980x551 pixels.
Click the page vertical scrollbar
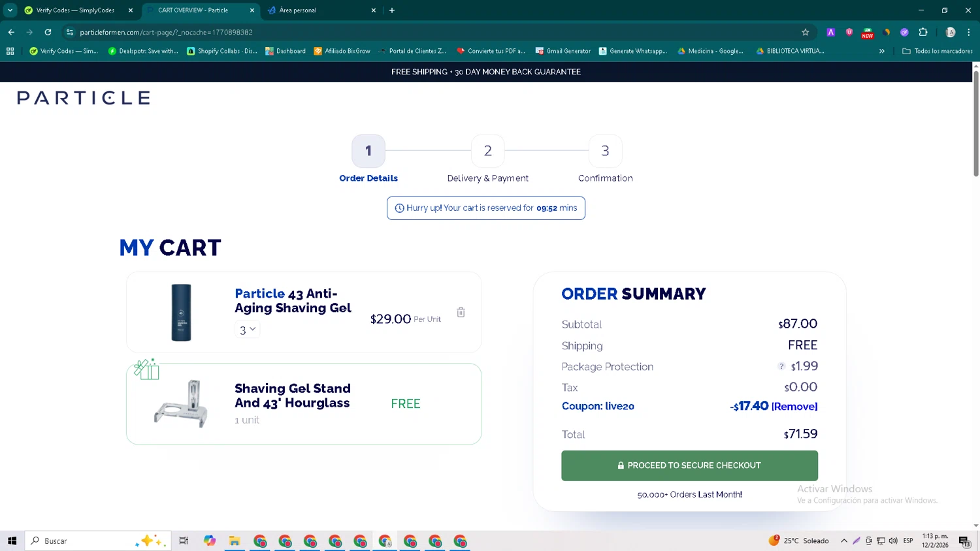pyautogui.click(x=976, y=124)
